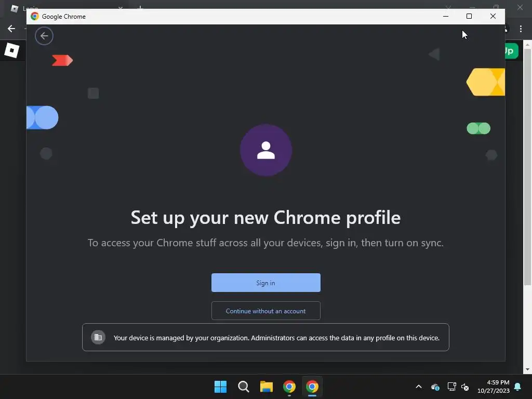Click the back arrow in background browser window
Viewport: 532px width, 399px height.
pos(11,29)
